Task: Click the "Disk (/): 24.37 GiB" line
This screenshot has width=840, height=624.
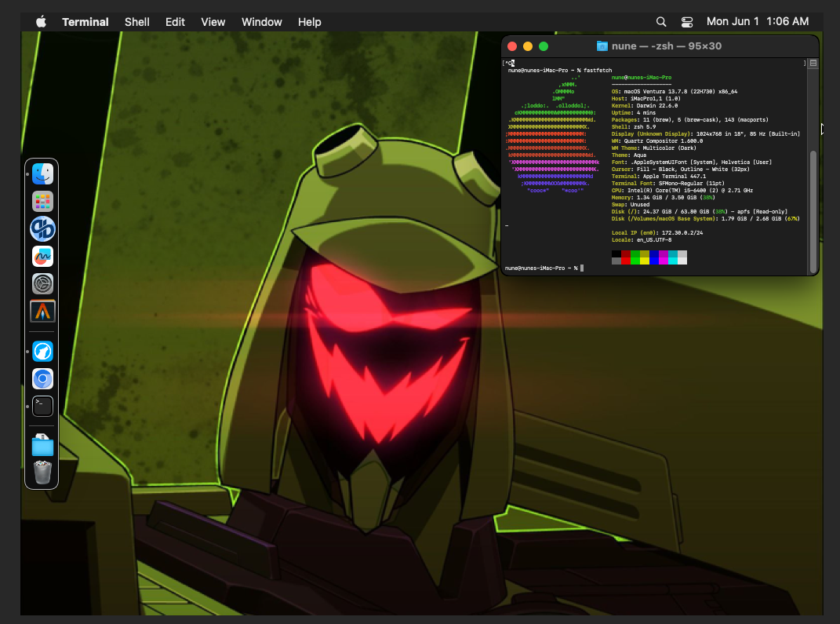Action: click(700, 211)
